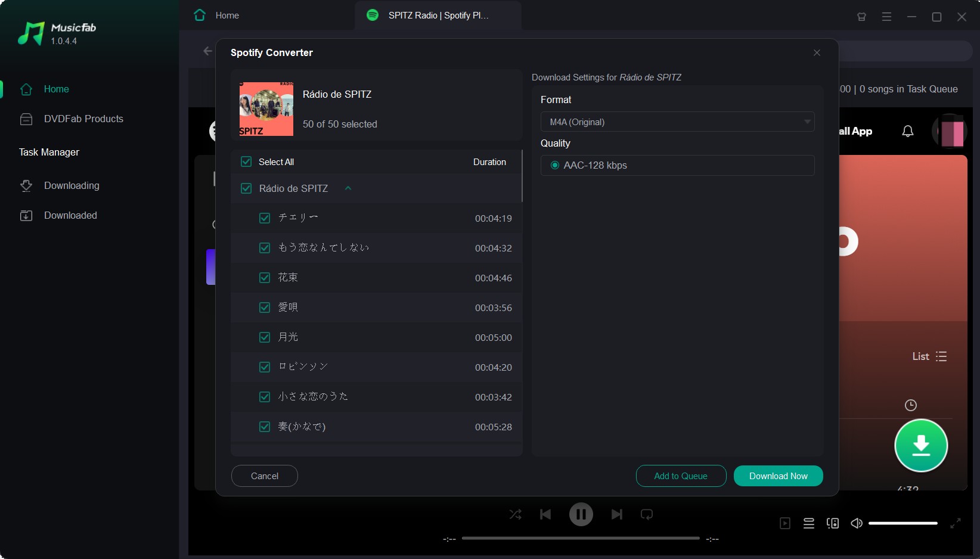Click the Spotify icon on the tab
The image size is (980, 559).
[x=373, y=15]
